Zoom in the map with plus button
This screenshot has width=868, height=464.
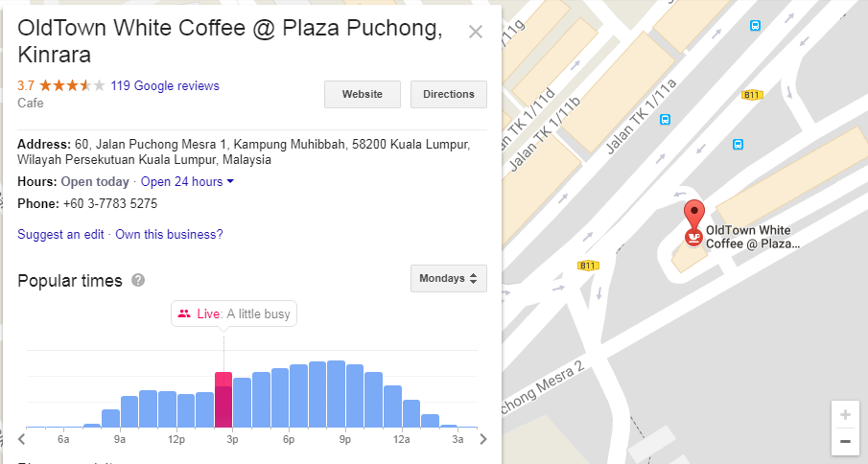845,415
